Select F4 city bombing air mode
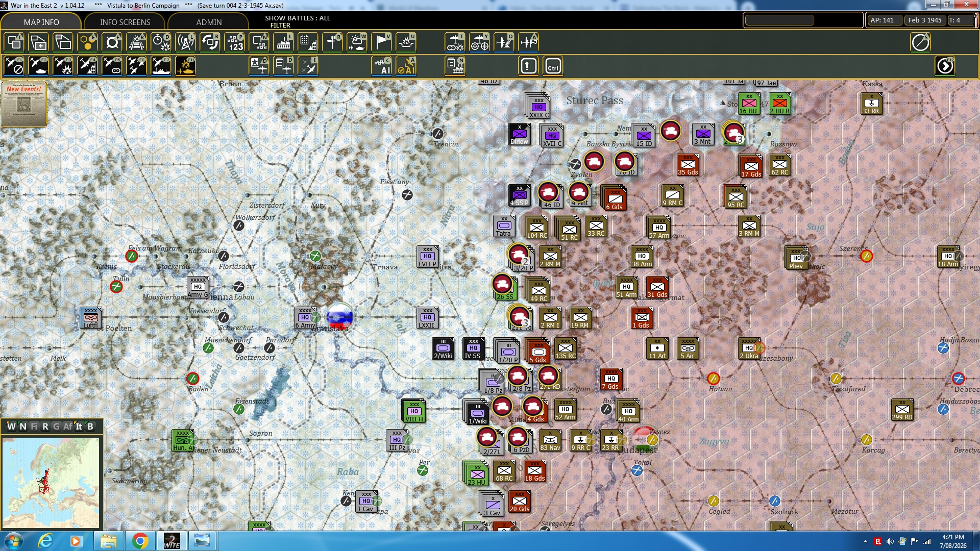 pos(87,66)
